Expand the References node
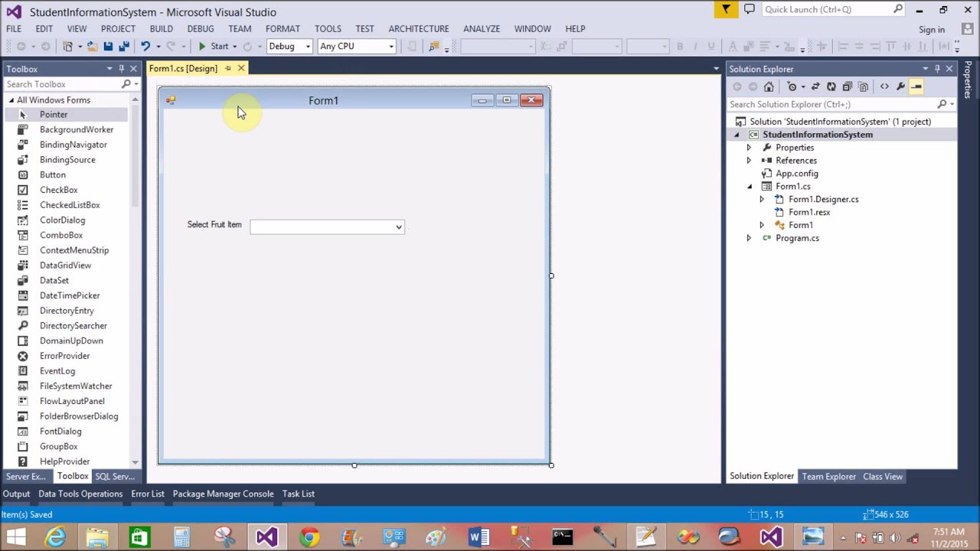This screenshot has height=551, width=980. 749,161
